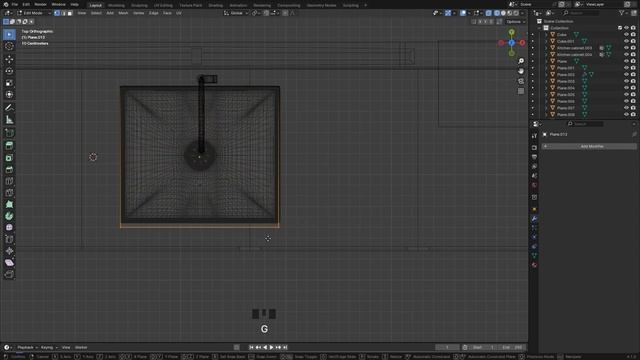This screenshot has width=640, height=360.
Task: Open the Keying dropdown in timeline
Action: tap(49, 347)
